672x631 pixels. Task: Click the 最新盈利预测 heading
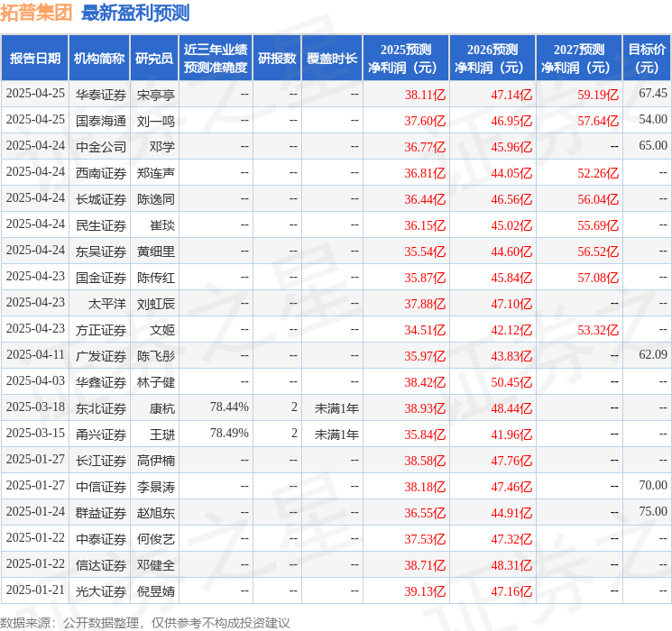pyautogui.click(x=135, y=13)
